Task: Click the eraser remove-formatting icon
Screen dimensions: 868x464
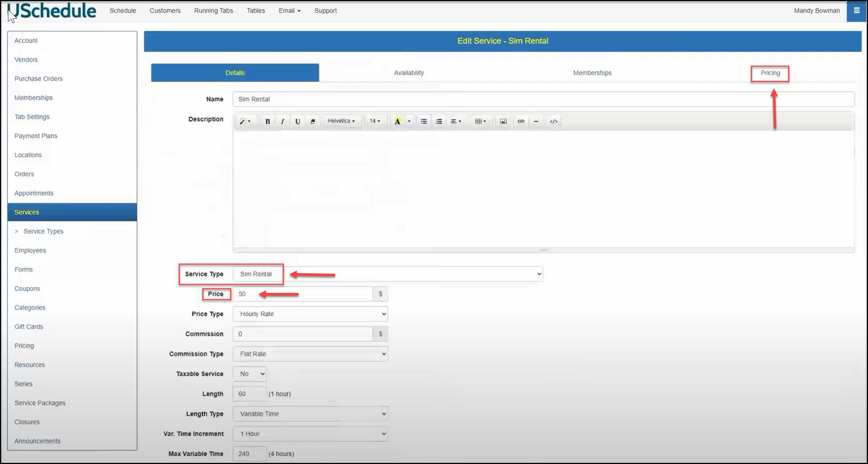Action: click(313, 121)
